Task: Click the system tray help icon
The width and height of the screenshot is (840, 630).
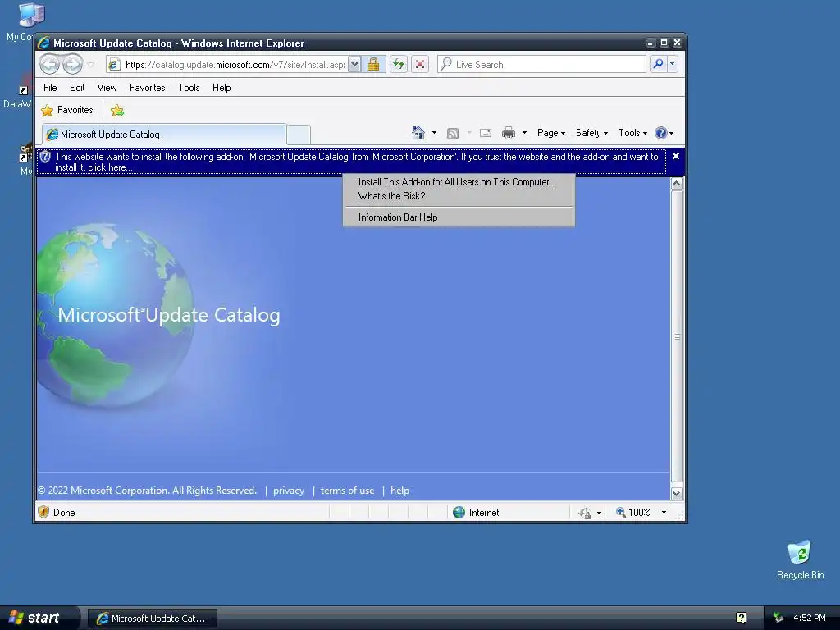Action: point(741,619)
